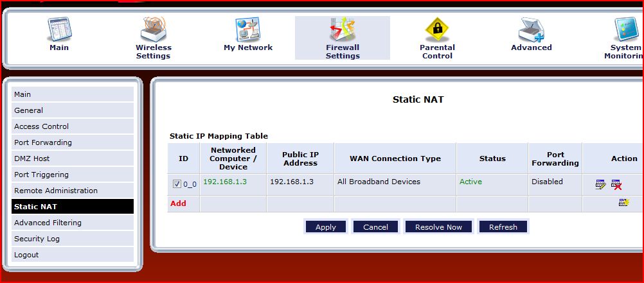Open General firewall settings
The width and height of the screenshot is (644, 283).
click(x=73, y=110)
